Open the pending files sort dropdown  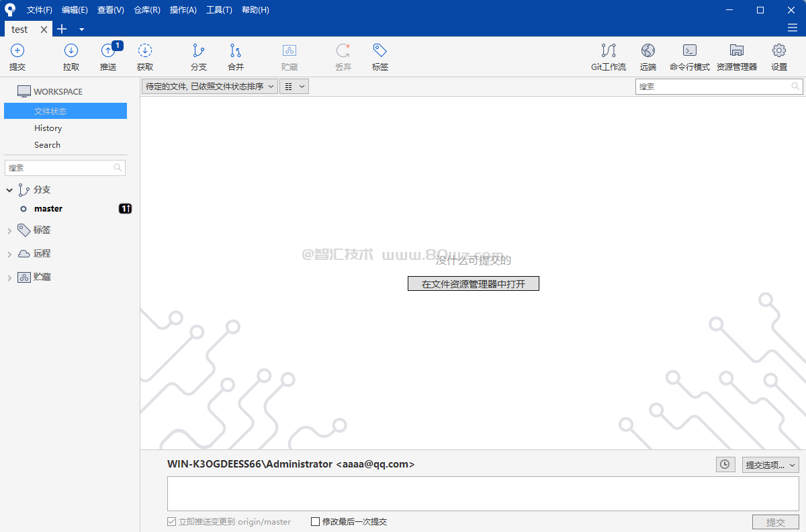(x=210, y=87)
